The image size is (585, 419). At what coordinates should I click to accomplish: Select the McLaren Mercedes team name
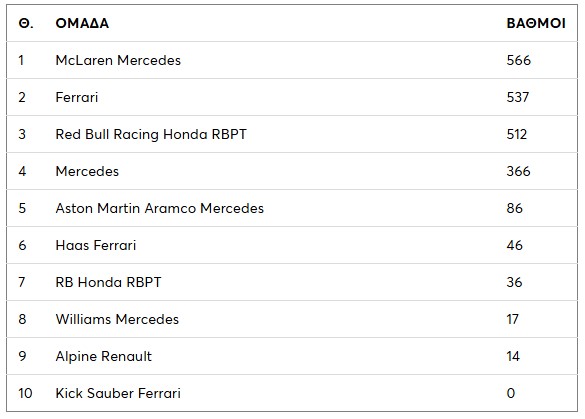[x=118, y=60]
